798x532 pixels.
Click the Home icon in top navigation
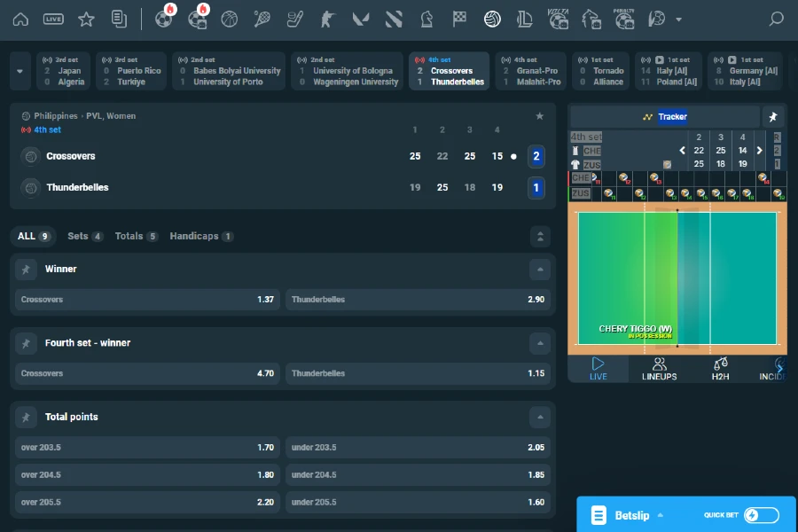[x=21, y=19]
